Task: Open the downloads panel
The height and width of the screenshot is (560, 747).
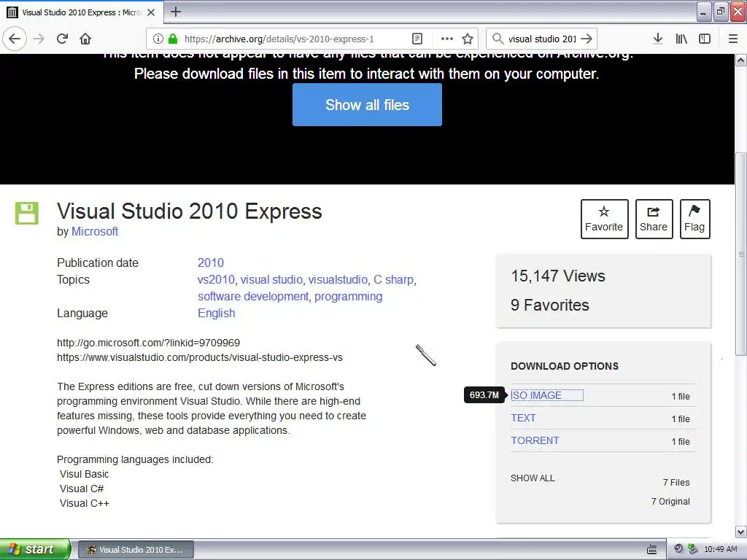Action: pos(658,39)
